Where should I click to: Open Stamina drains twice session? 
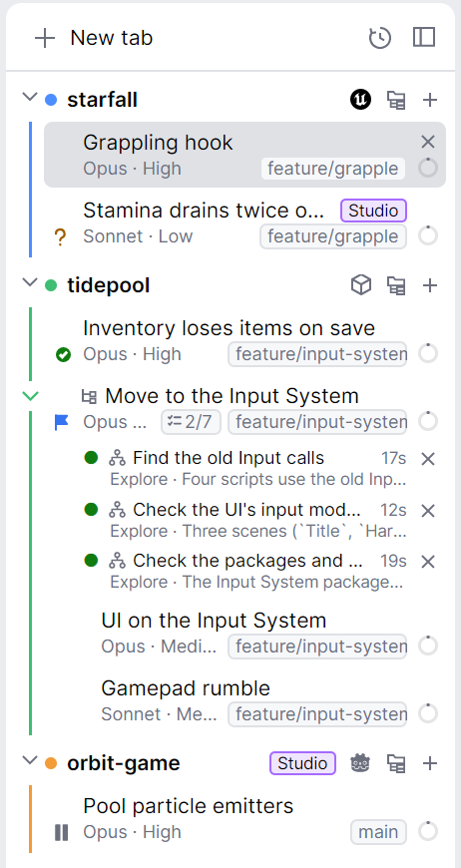click(x=244, y=223)
